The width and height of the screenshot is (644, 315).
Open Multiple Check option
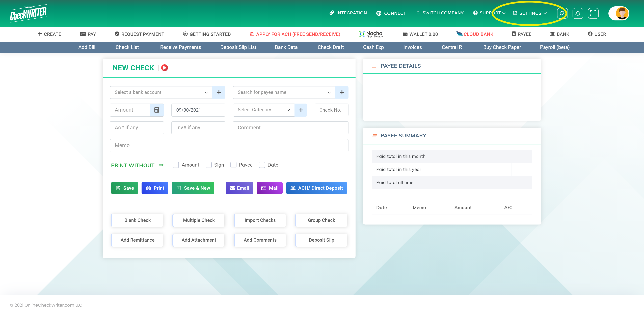click(199, 220)
